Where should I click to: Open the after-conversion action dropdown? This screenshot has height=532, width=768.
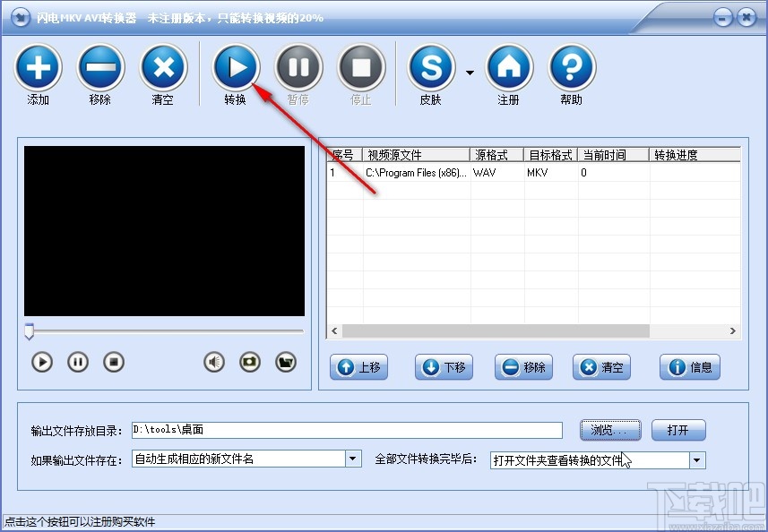(697, 459)
